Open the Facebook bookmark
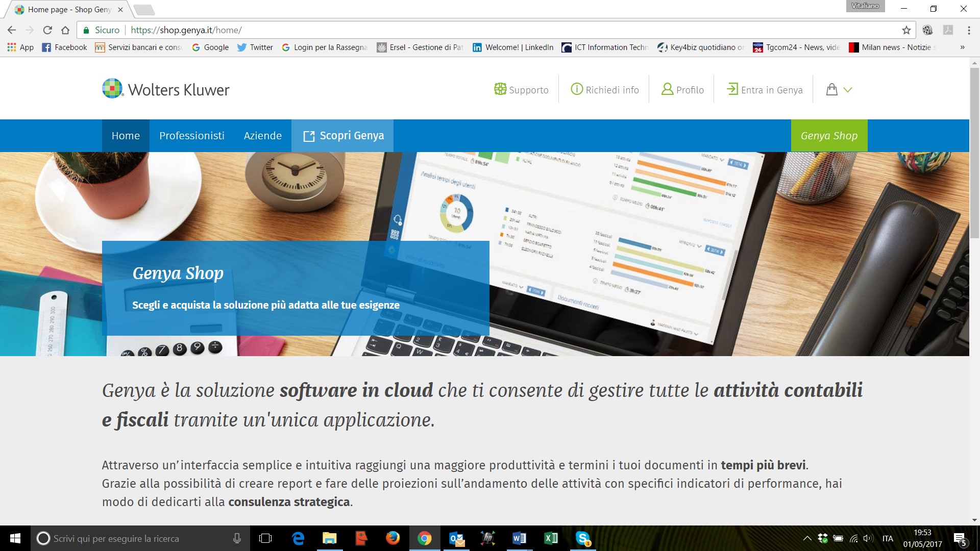 [x=65, y=47]
